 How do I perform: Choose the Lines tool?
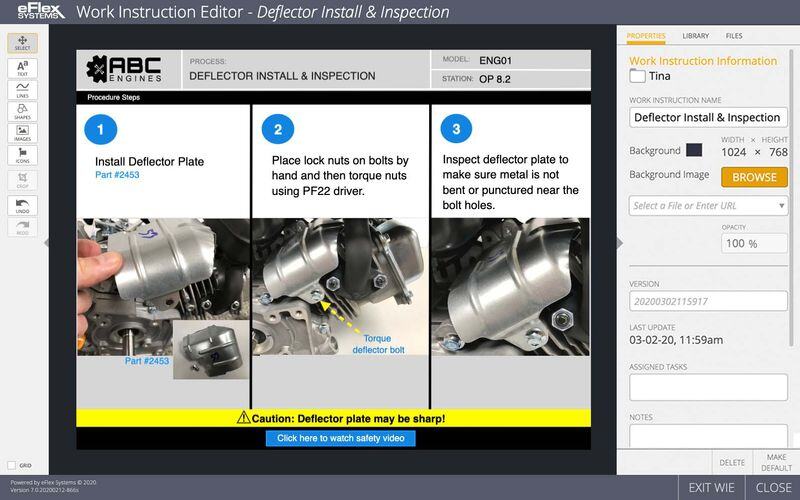[22, 90]
